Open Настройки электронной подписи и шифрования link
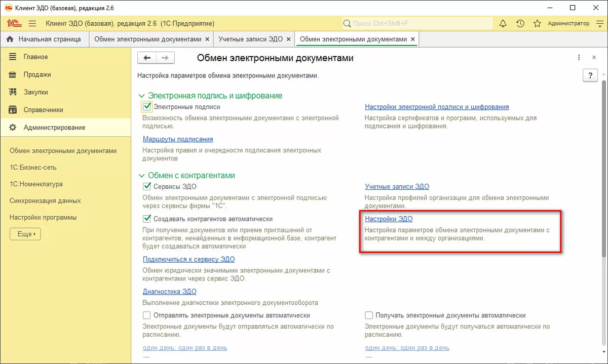Viewport: 608px width, 364px height. (437, 107)
